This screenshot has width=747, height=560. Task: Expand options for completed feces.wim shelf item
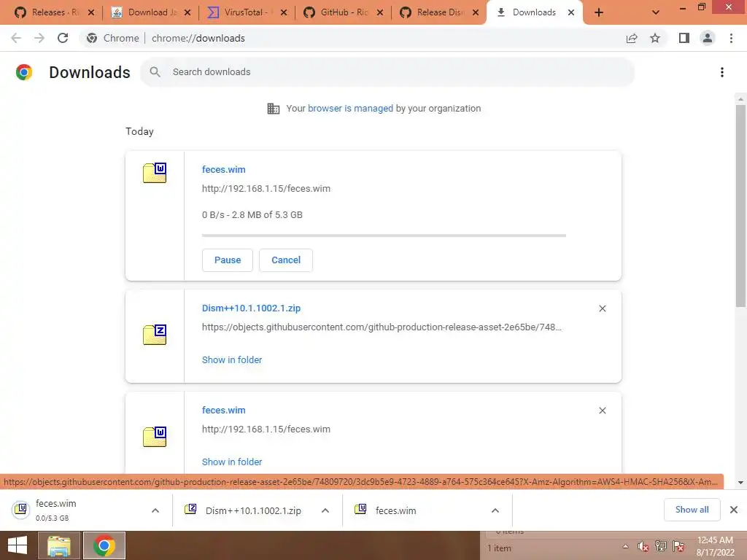pyautogui.click(x=495, y=510)
